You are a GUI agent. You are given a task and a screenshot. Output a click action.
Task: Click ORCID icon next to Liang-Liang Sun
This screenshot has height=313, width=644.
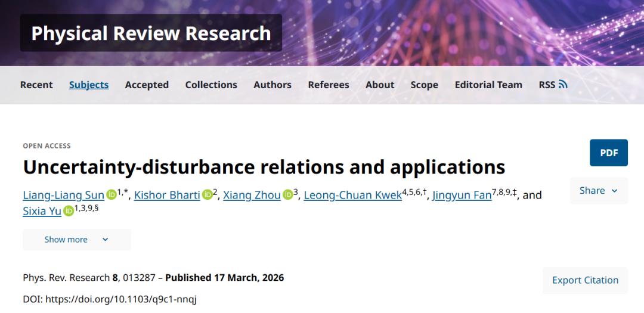pyautogui.click(x=112, y=195)
